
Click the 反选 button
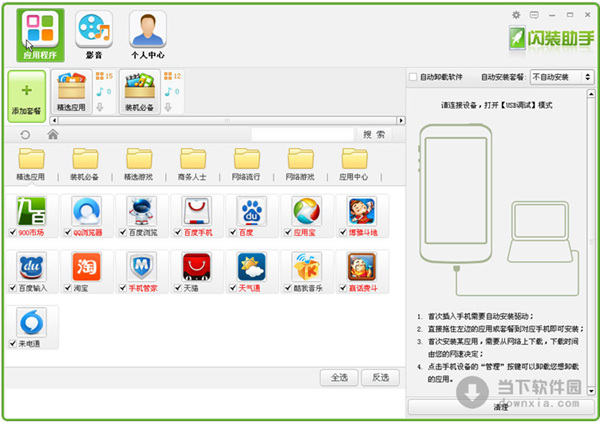click(380, 378)
